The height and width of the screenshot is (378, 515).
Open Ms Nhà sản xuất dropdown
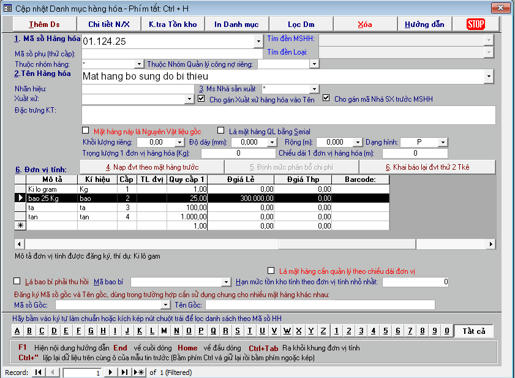click(314, 89)
